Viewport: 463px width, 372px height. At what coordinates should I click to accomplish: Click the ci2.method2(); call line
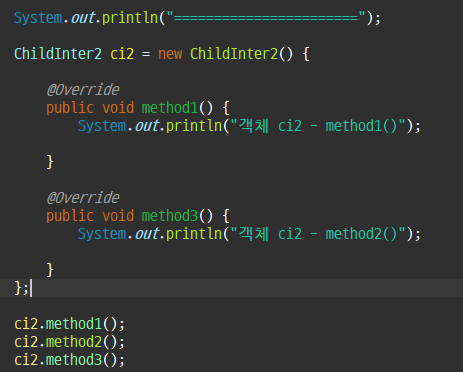click(x=69, y=342)
